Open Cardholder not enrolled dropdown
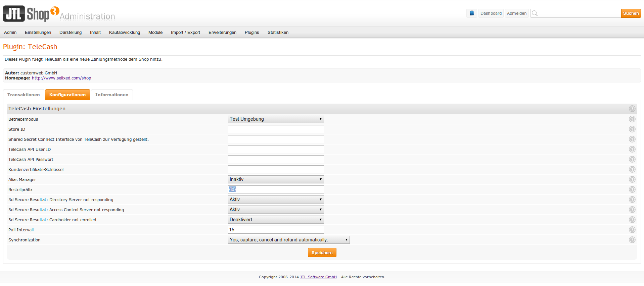 [276, 220]
